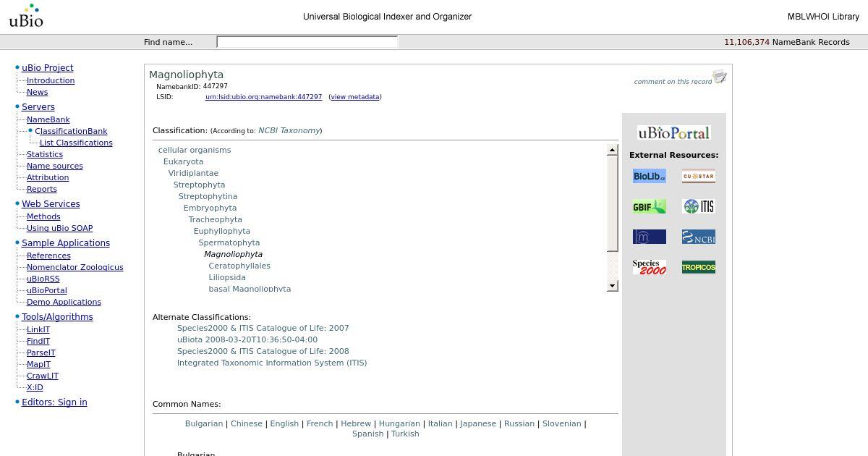This screenshot has width=868, height=456.
Task: Open List Classifications sidebar link
Action: (76, 143)
